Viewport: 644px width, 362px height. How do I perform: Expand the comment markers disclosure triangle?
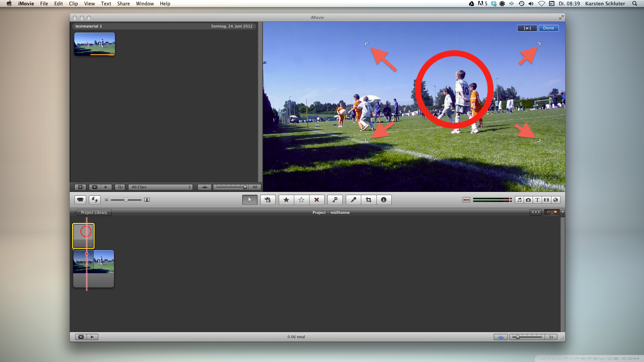click(562, 212)
